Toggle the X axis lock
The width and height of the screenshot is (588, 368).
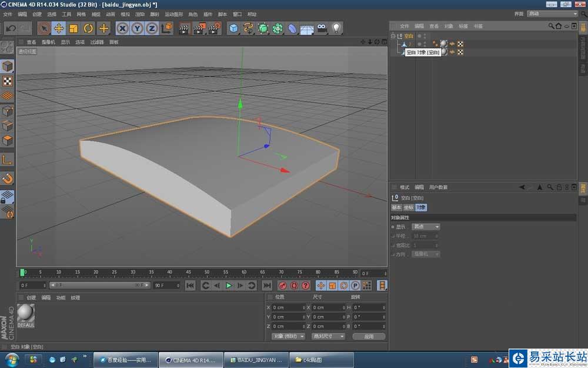click(122, 28)
